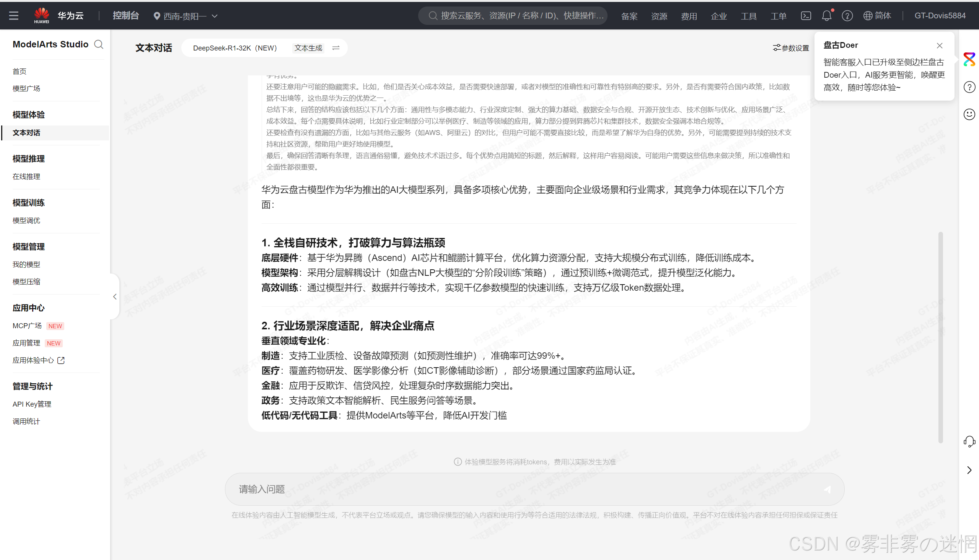Click the right rail help question icon
Viewport: 979px width, 560px height.
pyautogui.click(x=969, y=87)
